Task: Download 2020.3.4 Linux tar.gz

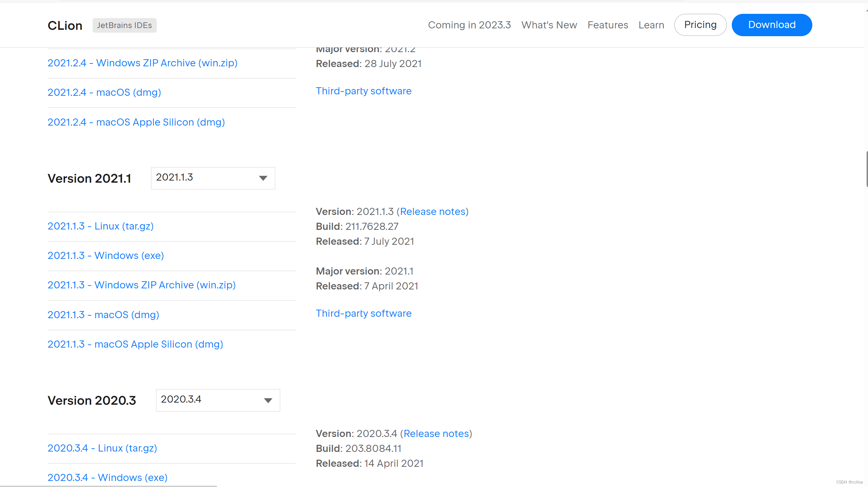Action: [102, 448]
